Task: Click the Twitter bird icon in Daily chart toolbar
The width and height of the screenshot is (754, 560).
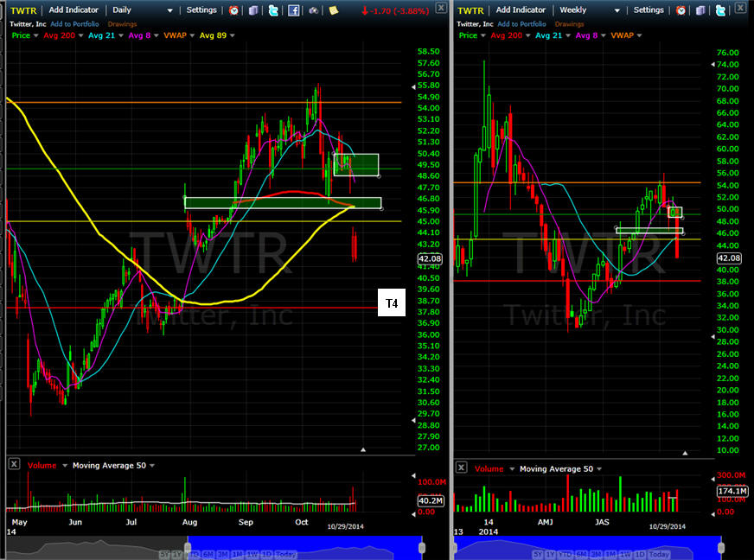Action: pyautogui.click(x=273, y=10)
